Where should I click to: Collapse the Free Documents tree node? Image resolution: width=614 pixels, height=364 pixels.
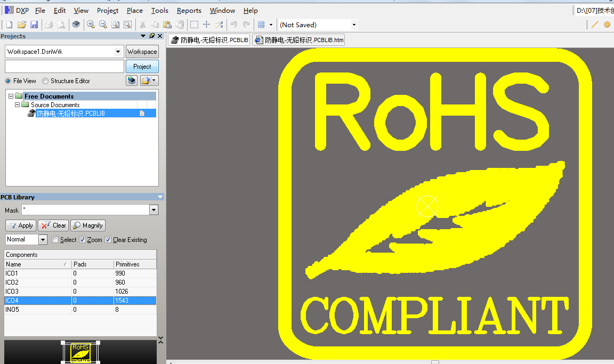tap(11, 96)
